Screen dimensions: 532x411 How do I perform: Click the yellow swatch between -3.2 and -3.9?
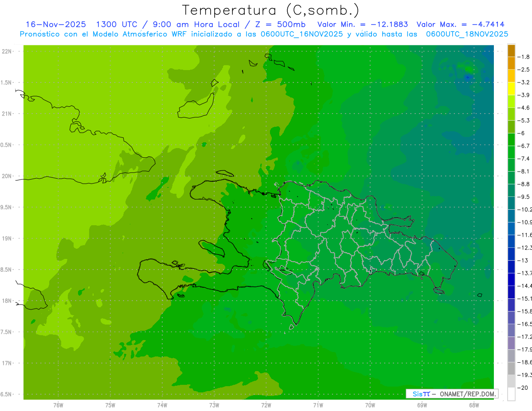[x=511, y=89]
